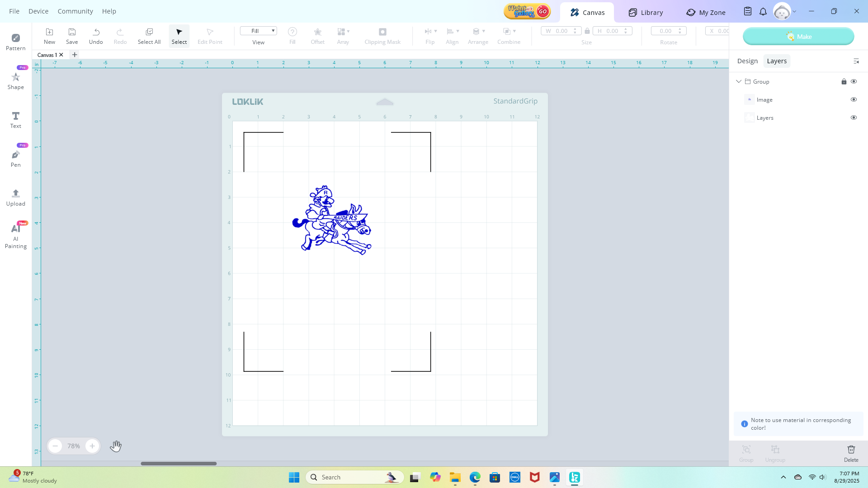This screenshot has width=868, height=488.
Task: Open AI Painting tool
Action: click(16, 236)
